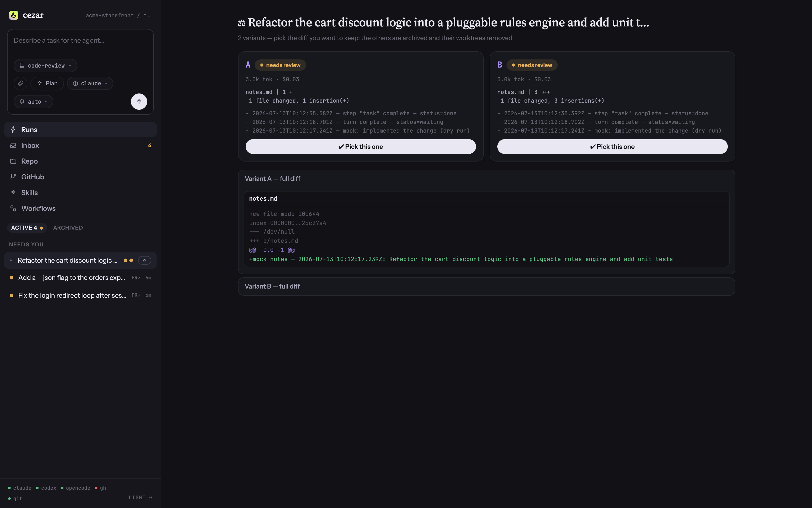Image resolution: width=812 pixels, height=508 pixels.
Task: Click the Workflows icon in sidebar
Action: point(13,208)
